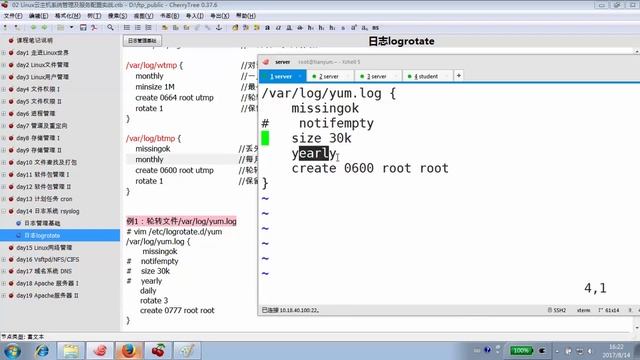Toggle bulleted list in the toolbar
The width and height of the screenshot is (640, 360).
pos(127,28)
